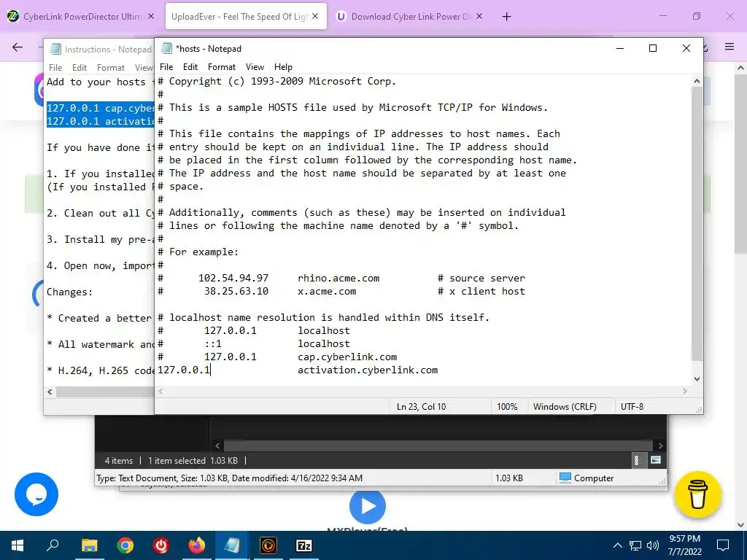This screenshot has height=560, width=747.
Task: Close the CyberLink PowerDirector browser tab
Action: coord(150,16)
